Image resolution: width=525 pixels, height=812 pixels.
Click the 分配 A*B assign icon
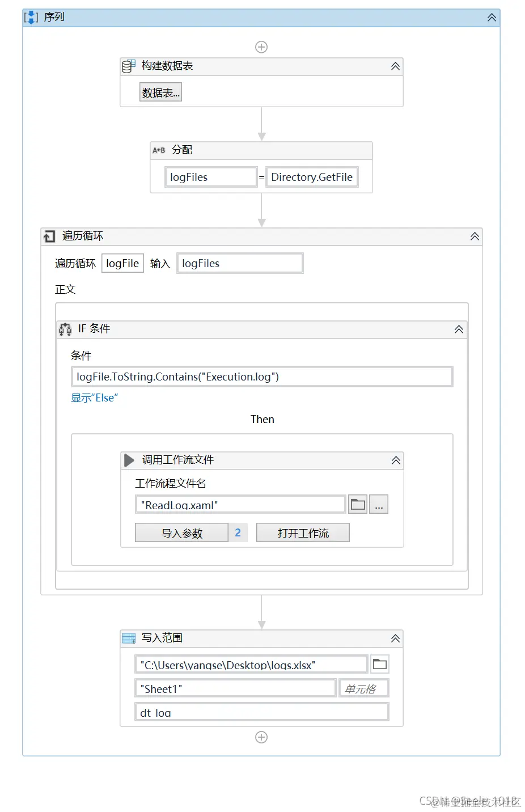(159, 150)
